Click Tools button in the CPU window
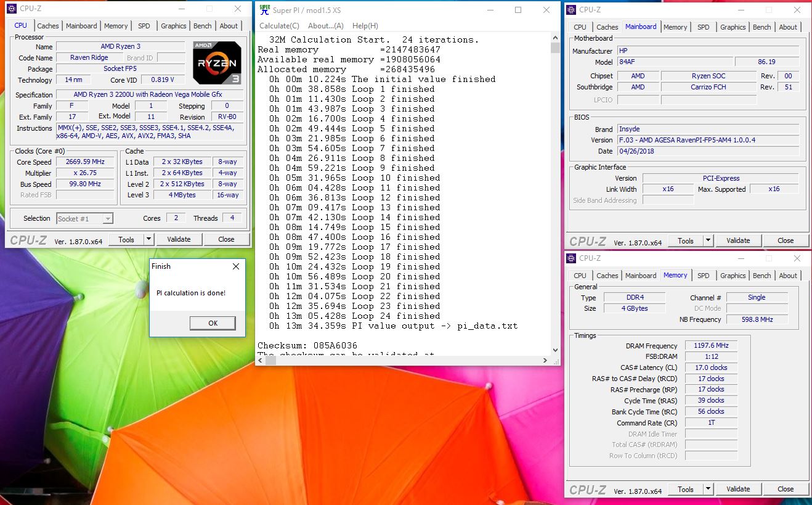 point(126,239)
